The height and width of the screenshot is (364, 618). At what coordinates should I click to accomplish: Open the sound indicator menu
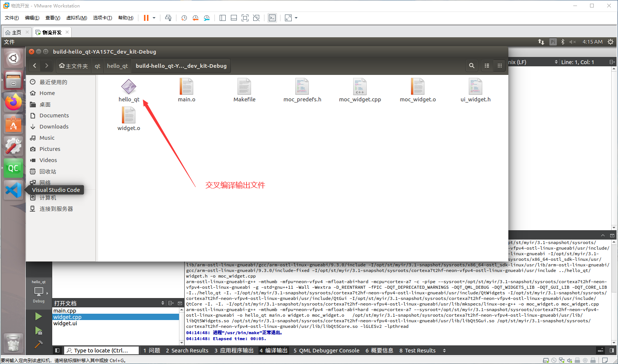572,42
